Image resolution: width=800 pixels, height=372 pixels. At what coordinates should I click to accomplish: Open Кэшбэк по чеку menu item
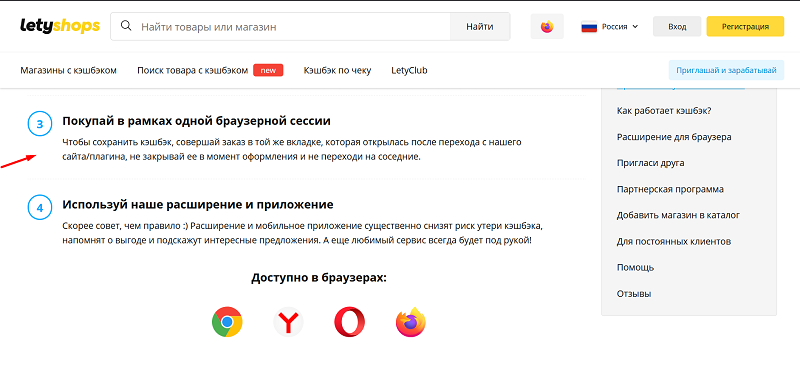337,70
